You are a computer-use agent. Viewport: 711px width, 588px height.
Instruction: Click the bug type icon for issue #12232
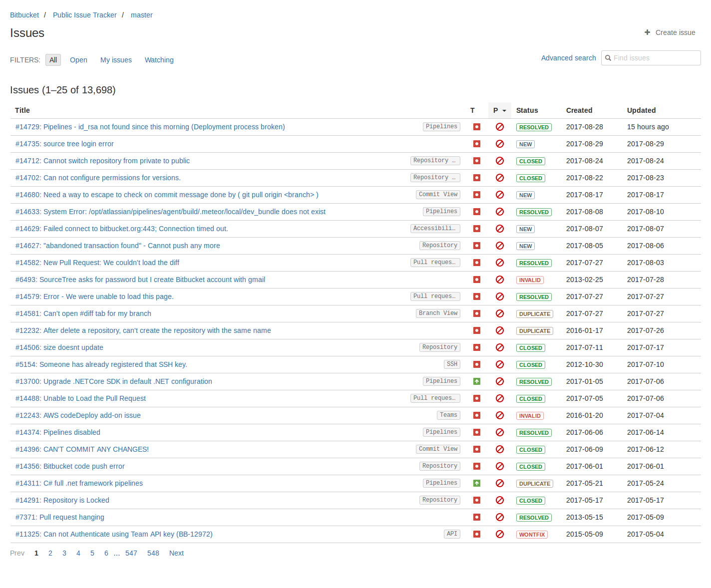tap(477, 330)
